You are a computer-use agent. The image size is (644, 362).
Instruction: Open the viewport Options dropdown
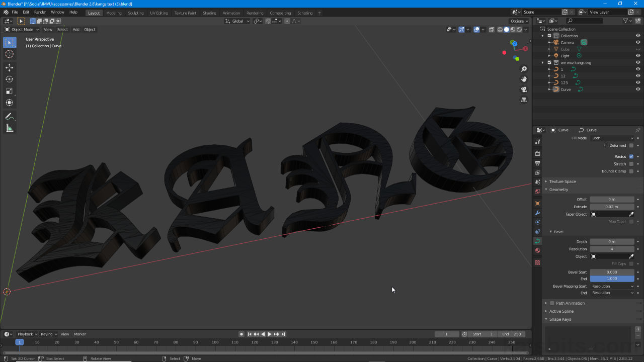pyautogui.click(x=519, y=21)
